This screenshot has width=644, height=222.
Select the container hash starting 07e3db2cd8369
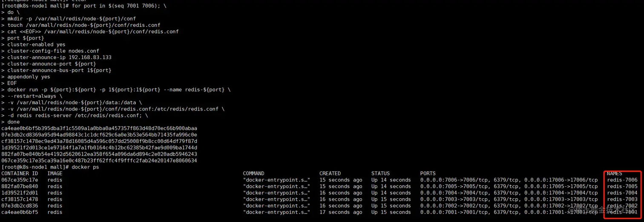click(99, 135)
